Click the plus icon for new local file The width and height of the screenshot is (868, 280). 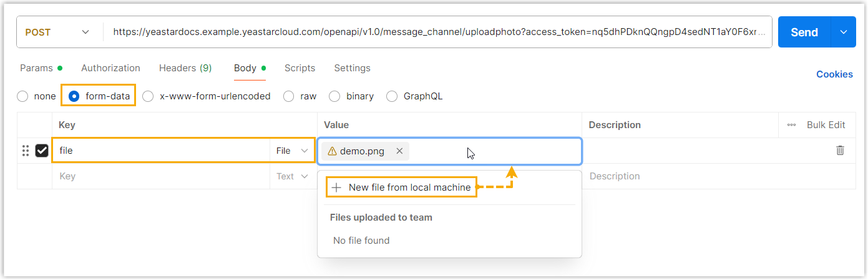[336, 187]
